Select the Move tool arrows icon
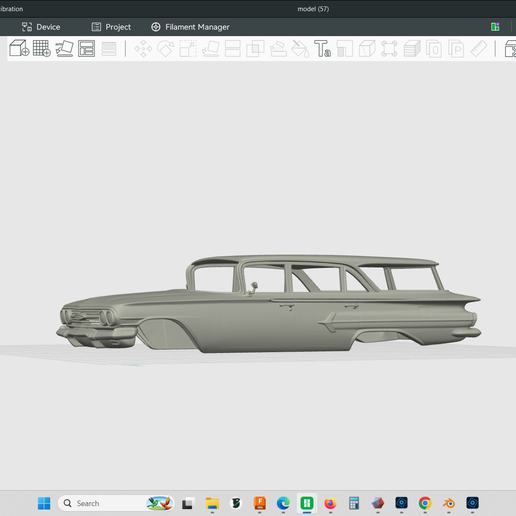 point(143,49)
